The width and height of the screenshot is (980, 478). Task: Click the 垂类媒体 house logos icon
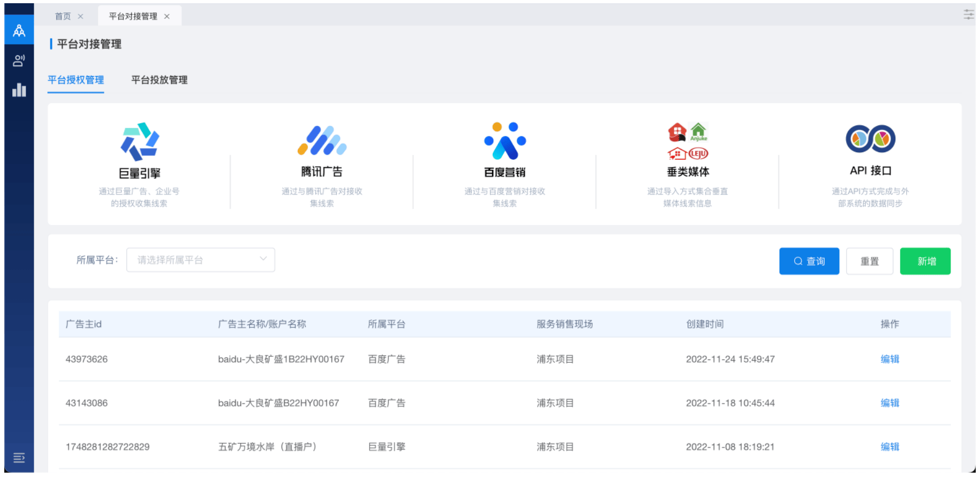pyautogui.click(x=688, y=141)
